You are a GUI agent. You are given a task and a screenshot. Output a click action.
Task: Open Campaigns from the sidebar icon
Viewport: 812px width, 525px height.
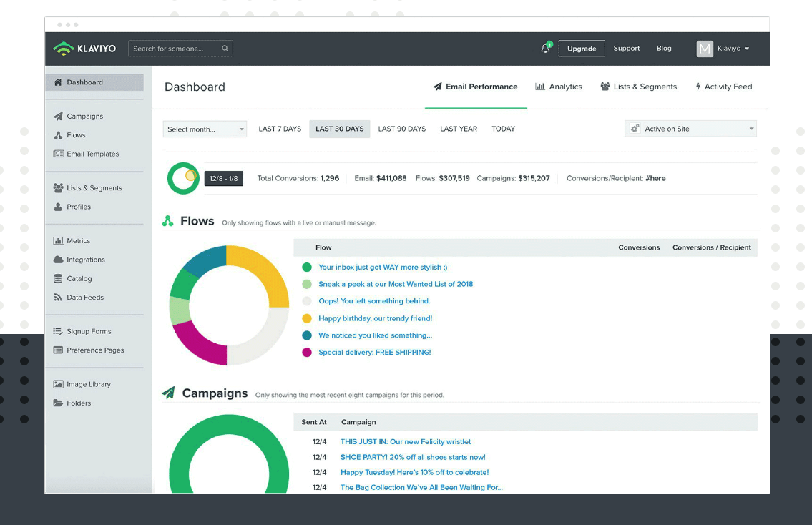click(58, 117)
